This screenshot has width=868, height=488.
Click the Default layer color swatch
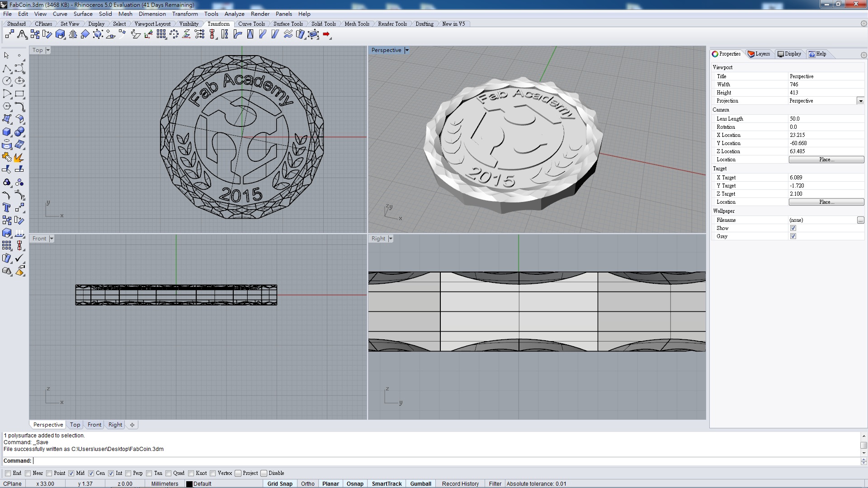click(x=189, y=484)
